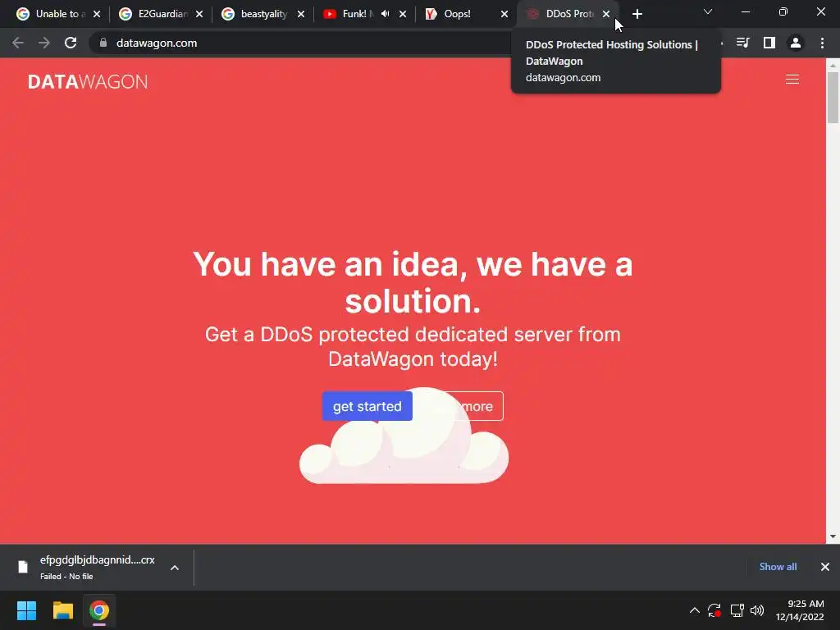Open the Windows Start menu
Image resolution: width=840 pixels, height=630 pixels.
(x=26, y=610)
